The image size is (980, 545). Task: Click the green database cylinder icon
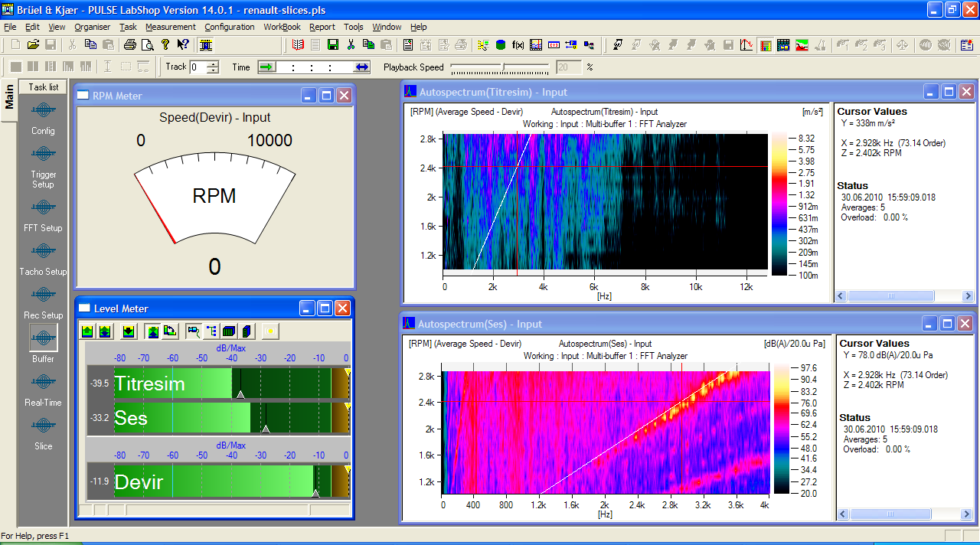point(501,45)
